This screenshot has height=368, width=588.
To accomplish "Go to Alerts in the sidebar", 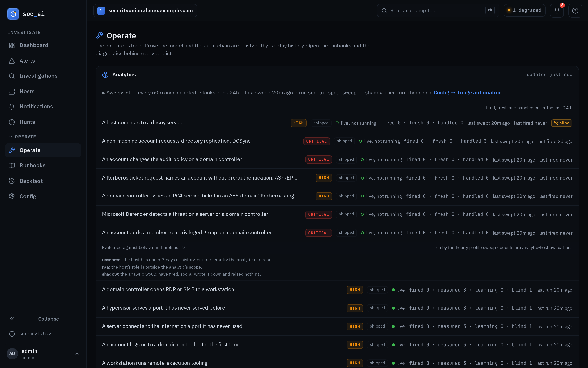I will [x=43, y=61].
